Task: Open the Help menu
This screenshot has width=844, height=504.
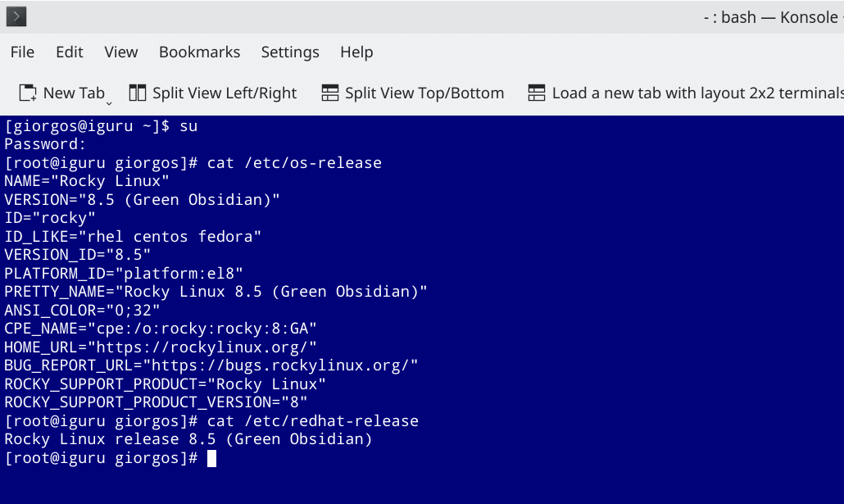Action: (x=356, y=52)
